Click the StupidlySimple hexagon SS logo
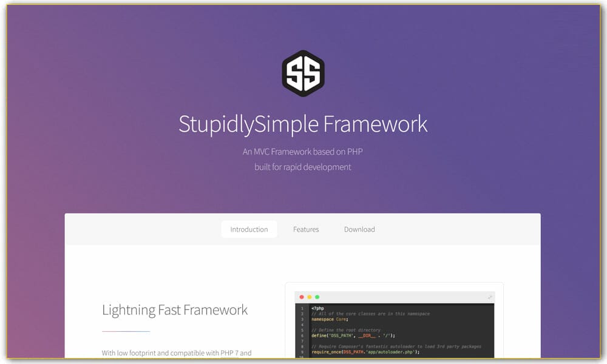This screenshot has height=364, width=607. [x=303, y=73]
